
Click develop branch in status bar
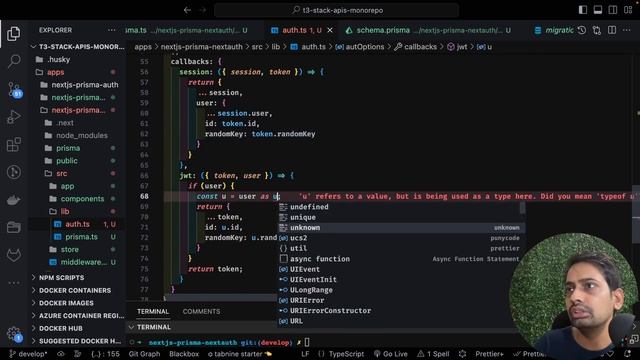pos(28,354)
